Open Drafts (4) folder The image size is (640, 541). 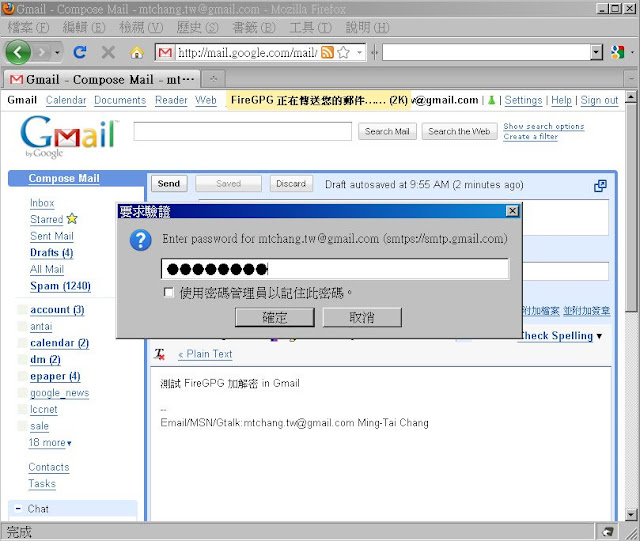[51, 253]
